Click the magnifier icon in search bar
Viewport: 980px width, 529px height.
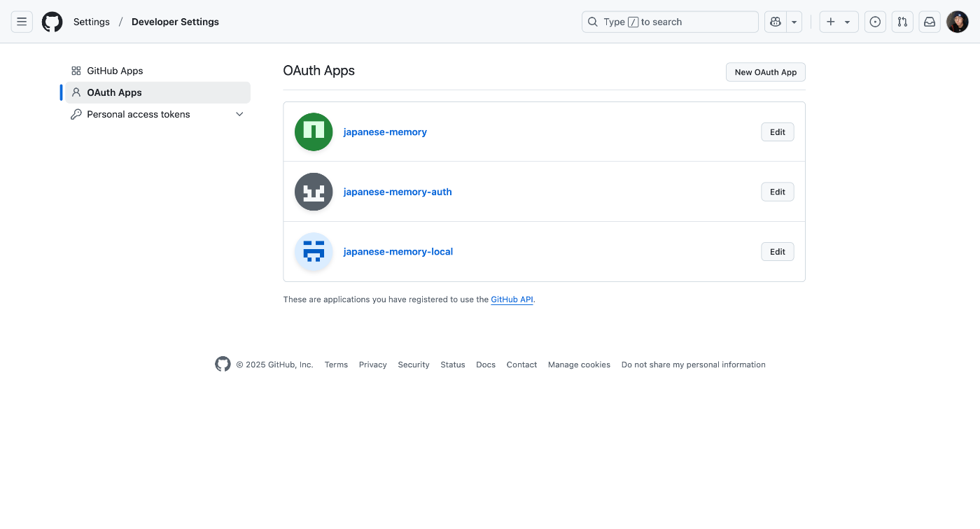tap(593, 22)
